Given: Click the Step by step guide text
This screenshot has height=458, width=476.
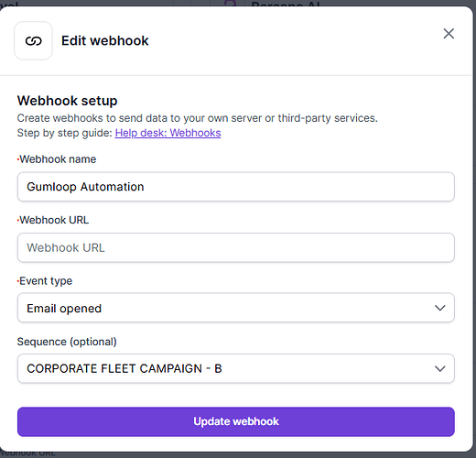Looking at the screenshot, I should tap(65, 133).
